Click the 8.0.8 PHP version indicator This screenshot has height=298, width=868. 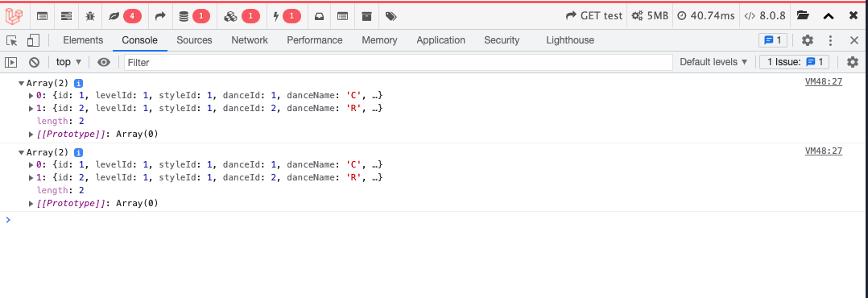pyautogui.click(x=764, y=16)
